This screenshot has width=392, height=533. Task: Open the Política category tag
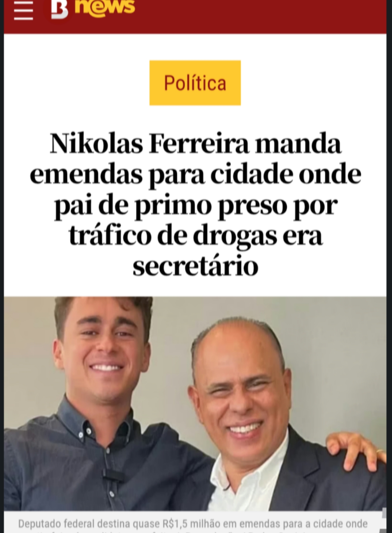tap(195, 83)
